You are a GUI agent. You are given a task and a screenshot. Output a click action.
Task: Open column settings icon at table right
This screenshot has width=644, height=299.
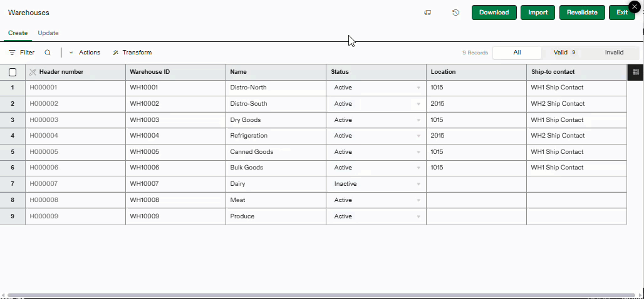636,72
